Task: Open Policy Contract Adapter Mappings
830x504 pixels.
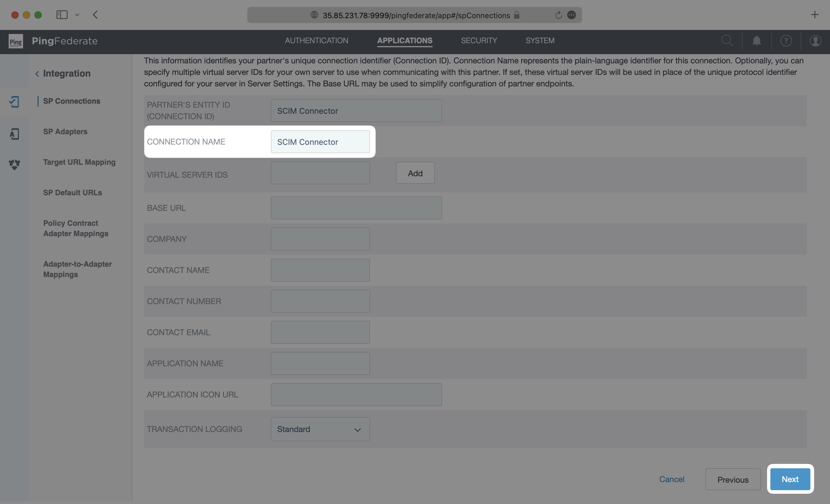Action: click(x=76, y=228)
